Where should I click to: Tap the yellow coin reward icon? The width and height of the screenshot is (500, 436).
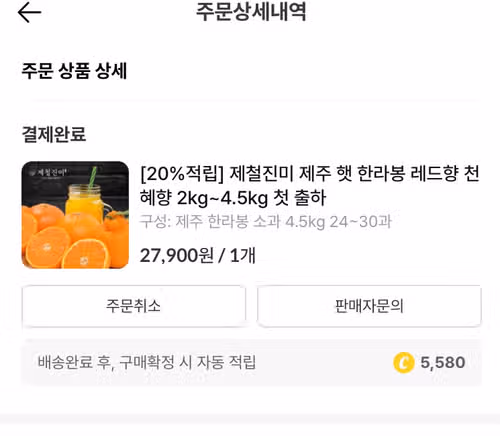coord(403,363)
